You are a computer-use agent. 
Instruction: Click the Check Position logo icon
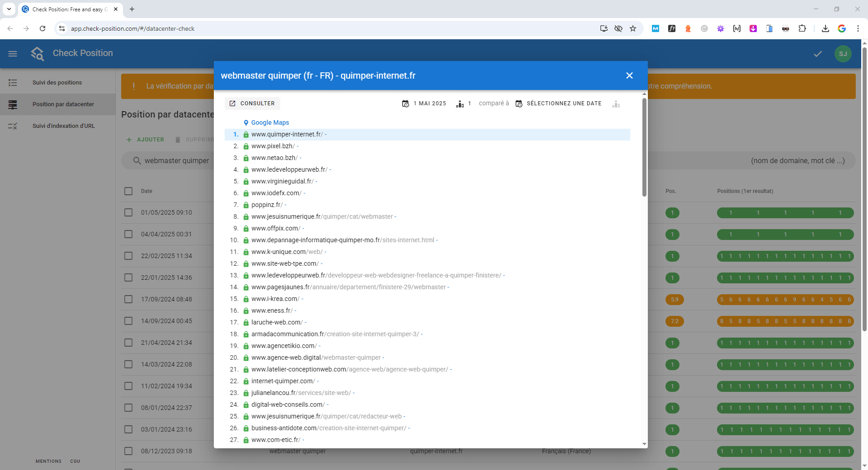point(38,53)
